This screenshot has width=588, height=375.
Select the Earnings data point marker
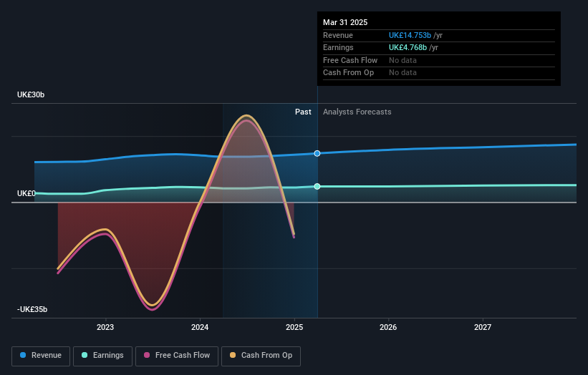(317, 186)
